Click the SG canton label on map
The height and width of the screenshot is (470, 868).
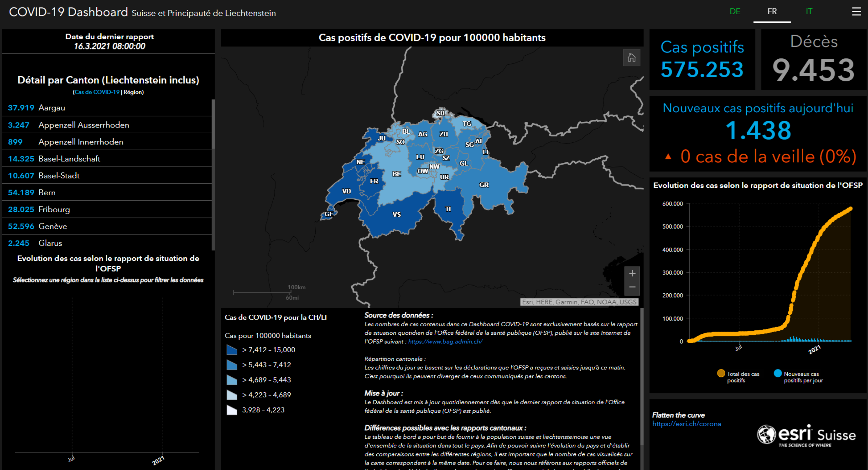click(x=469, y=145)
